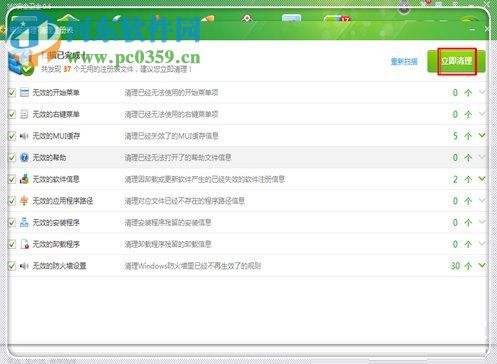Untick the 无效的安装程序 checkbox

point(12,222)
